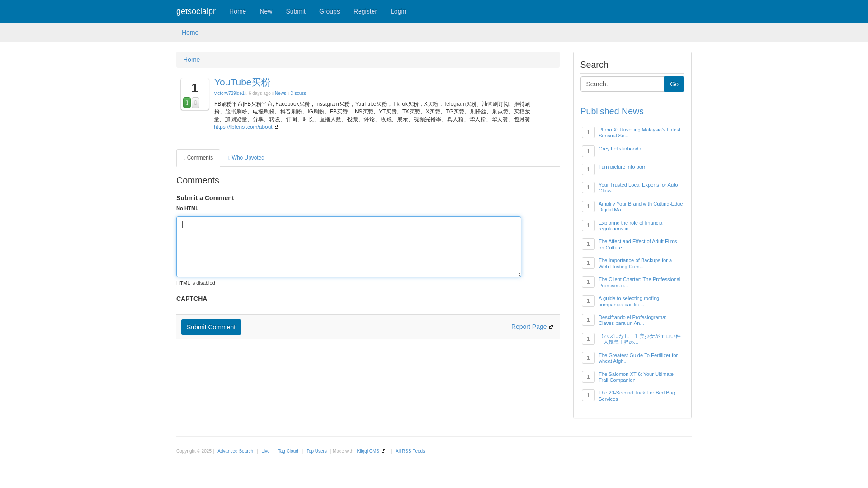This screenshot has width=868, height=488.
Task: Click the green upvote button
Action: point(187,103)
